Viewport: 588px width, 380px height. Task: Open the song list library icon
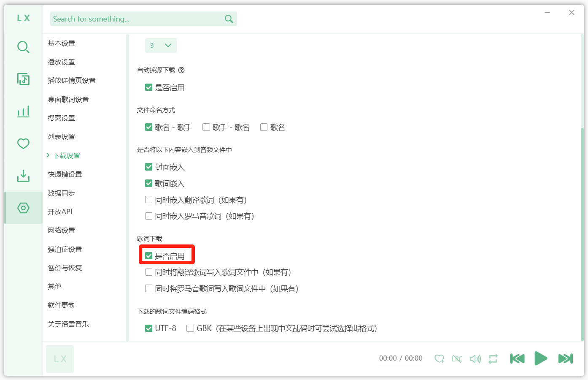pyautogui.click(x=23, y=79)
